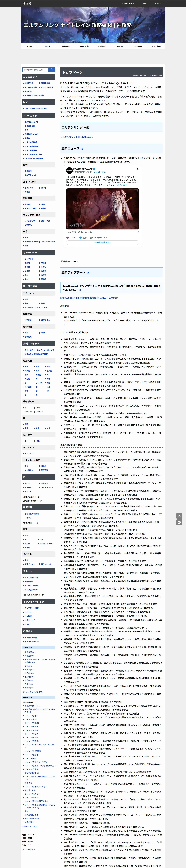The width and height of the screenshot is (186, 868).
Task: Expand 常夜の王個別ページ in sidebar
Action: [x=32, y=501]
